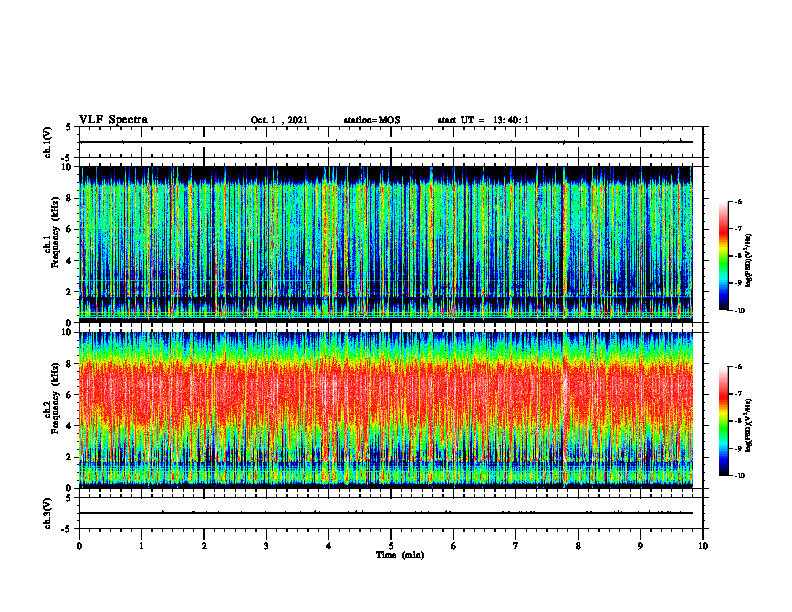This screenshot has width=792, height=612.
Task: Select ch.1 frequency tick label "6"
Action: pos(70,229)
